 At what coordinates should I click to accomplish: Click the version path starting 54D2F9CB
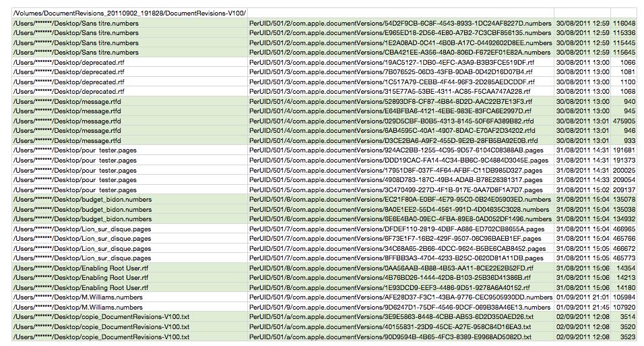coord(400,24)
